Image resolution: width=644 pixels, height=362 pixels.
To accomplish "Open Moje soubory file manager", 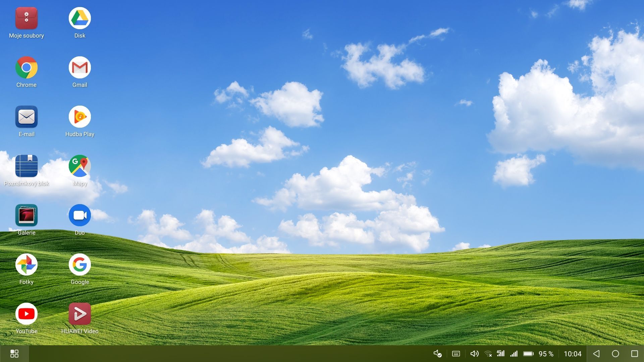I will click(26, 18).
